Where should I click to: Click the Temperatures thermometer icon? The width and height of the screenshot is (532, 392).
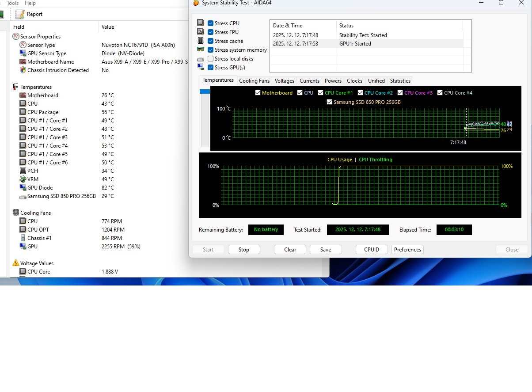16,87
